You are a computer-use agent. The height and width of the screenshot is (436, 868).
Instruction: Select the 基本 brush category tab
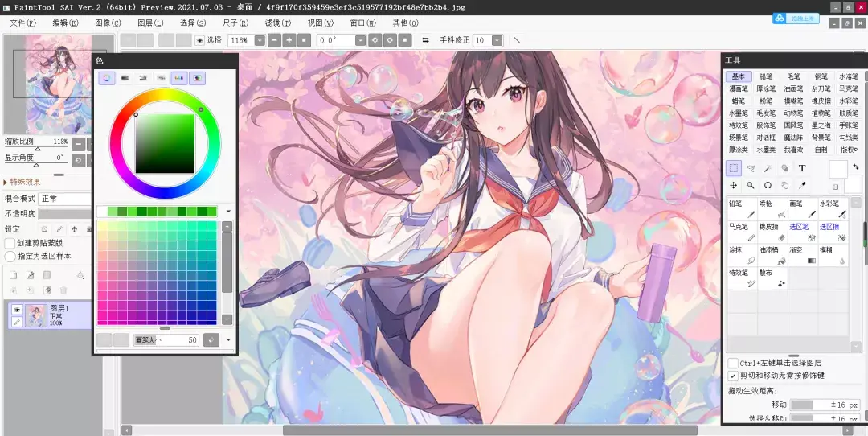point(739,76)
